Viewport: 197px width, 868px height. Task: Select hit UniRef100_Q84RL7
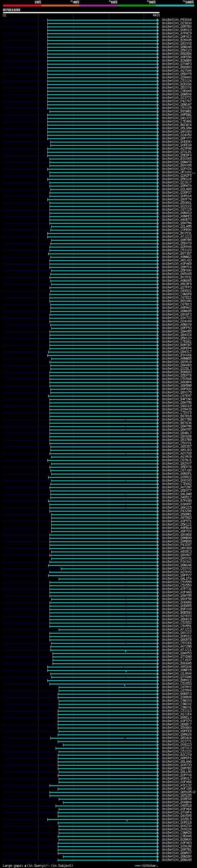[177, 433]
